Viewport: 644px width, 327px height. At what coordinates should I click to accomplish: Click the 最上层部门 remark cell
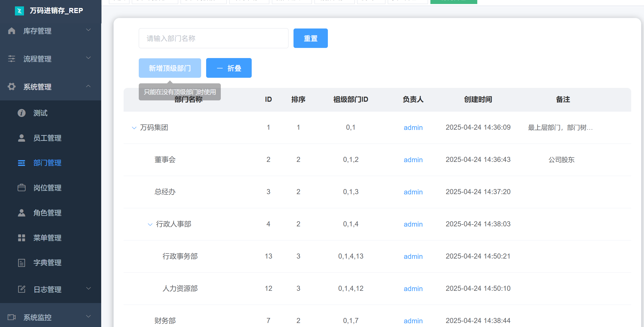(x=560, y=128)
